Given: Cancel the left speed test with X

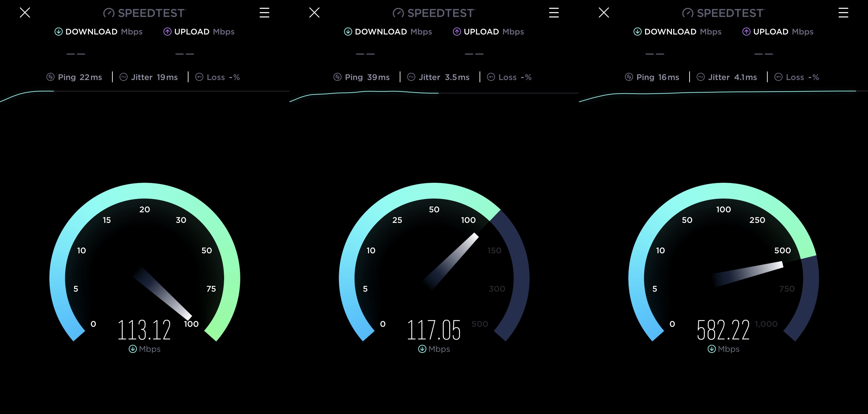Looking at the screenshot, I should [x=25, y=13].
